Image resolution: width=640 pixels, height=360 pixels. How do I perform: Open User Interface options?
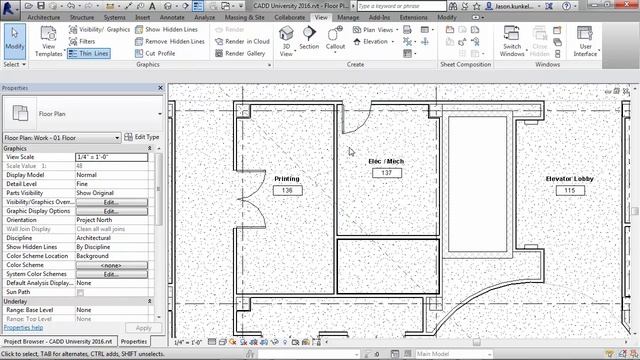(x=585, y=41)
